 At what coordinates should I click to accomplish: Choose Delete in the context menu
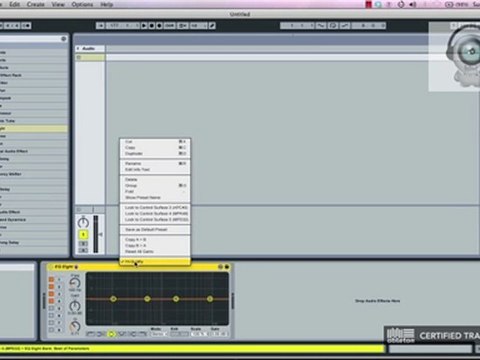[x=155, y=180]
